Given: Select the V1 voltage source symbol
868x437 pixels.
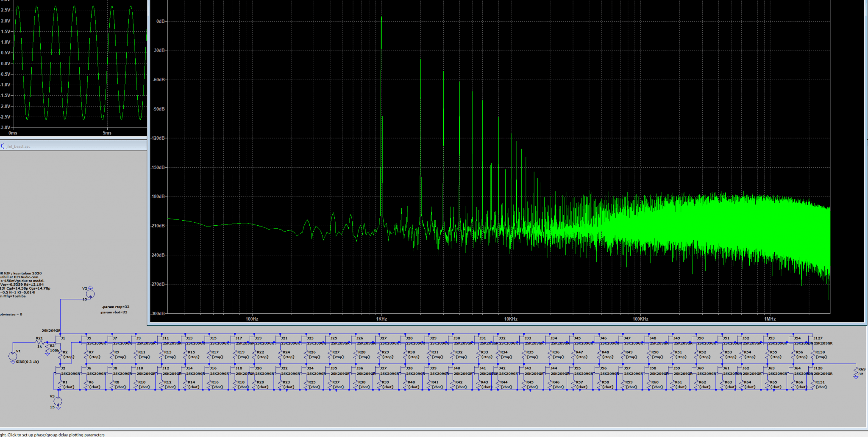Looking at the screenshot, I should coord(13,357).
